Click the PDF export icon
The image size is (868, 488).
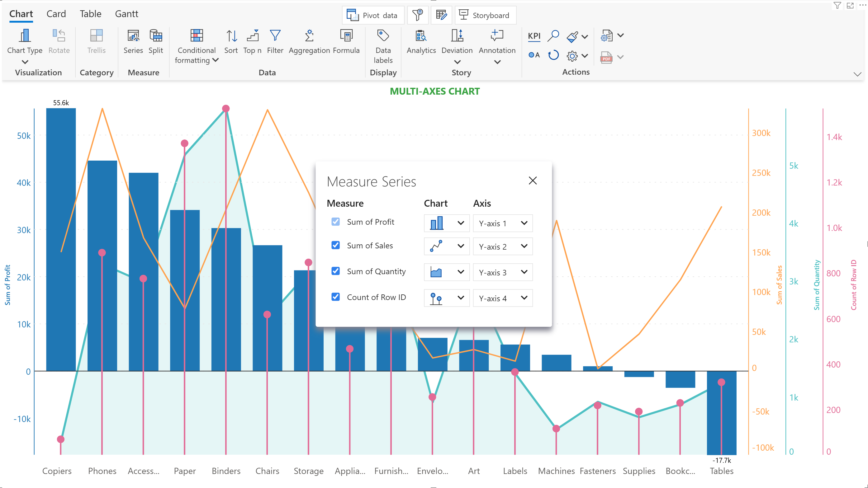pos(606,57)
